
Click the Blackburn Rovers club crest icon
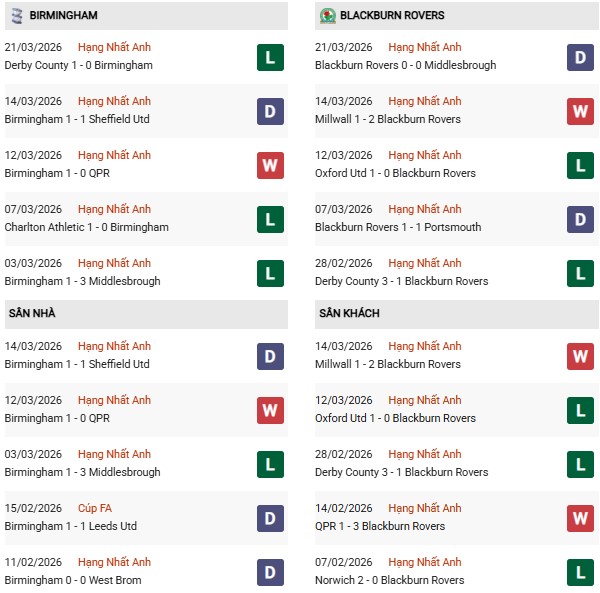click(327, 16)
